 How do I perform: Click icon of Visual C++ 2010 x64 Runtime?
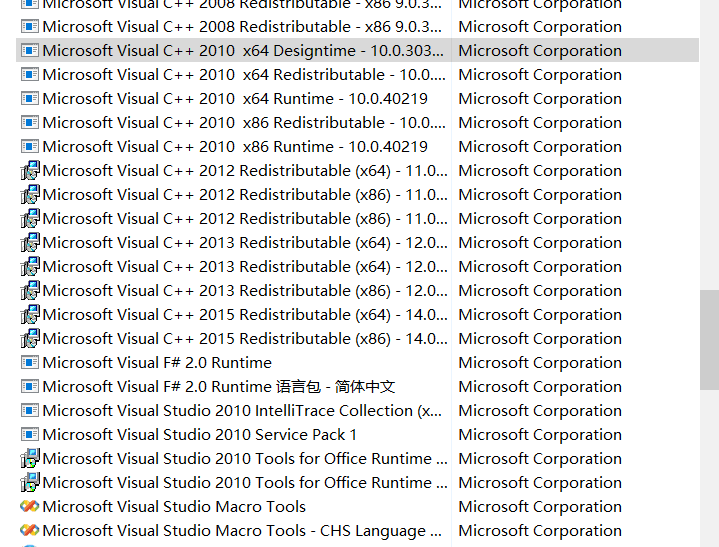[30, 98]
